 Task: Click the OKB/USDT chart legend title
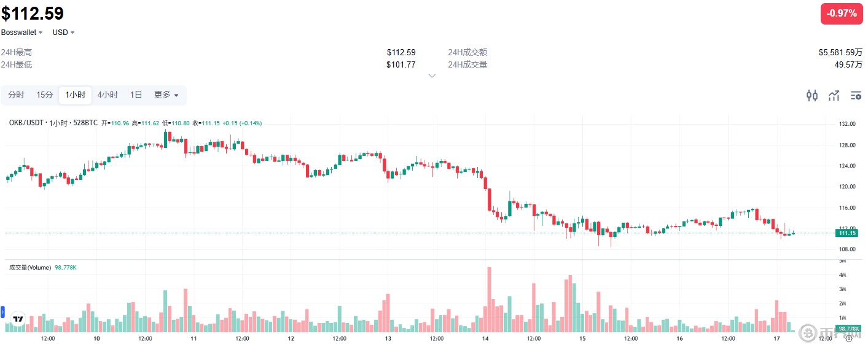26,123
